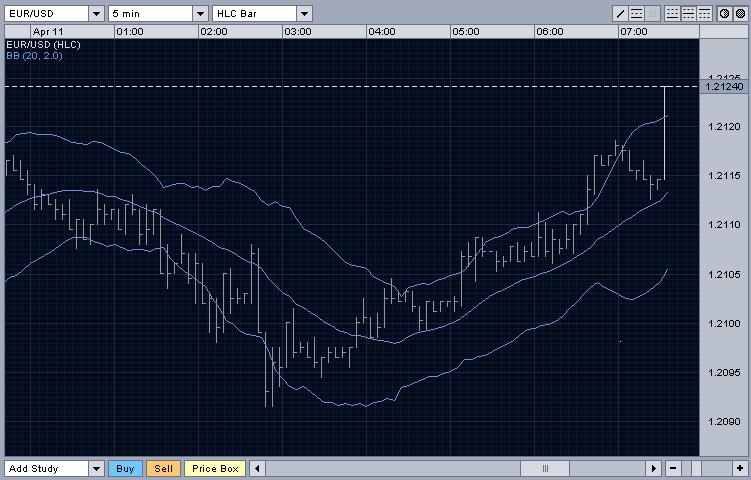Image resolution: width=751 pixels, height=480 pixels.
Task: Toggle the fully-dotted circle display icon
Action: [x=740, y=13]
